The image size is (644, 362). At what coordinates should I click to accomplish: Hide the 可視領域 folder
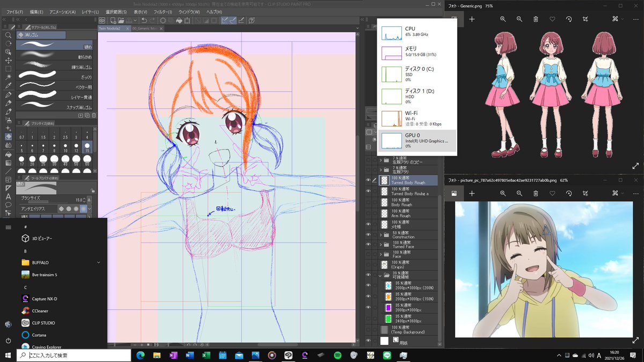[368, 276]
